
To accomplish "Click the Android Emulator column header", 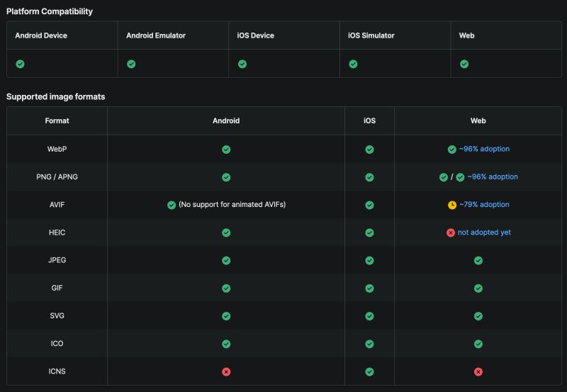I will (156, 35).
